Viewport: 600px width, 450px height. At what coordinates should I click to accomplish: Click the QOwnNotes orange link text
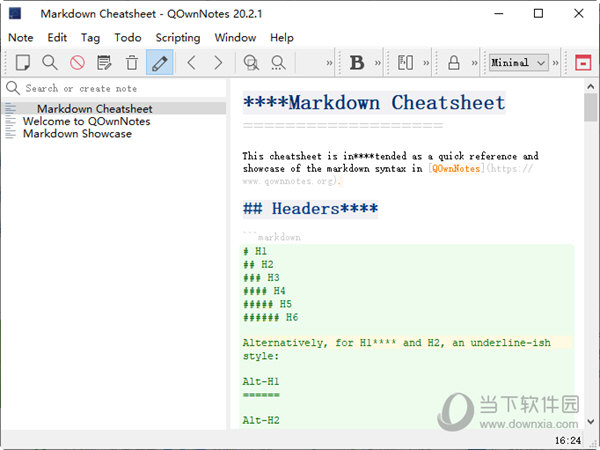click(456, 169)
